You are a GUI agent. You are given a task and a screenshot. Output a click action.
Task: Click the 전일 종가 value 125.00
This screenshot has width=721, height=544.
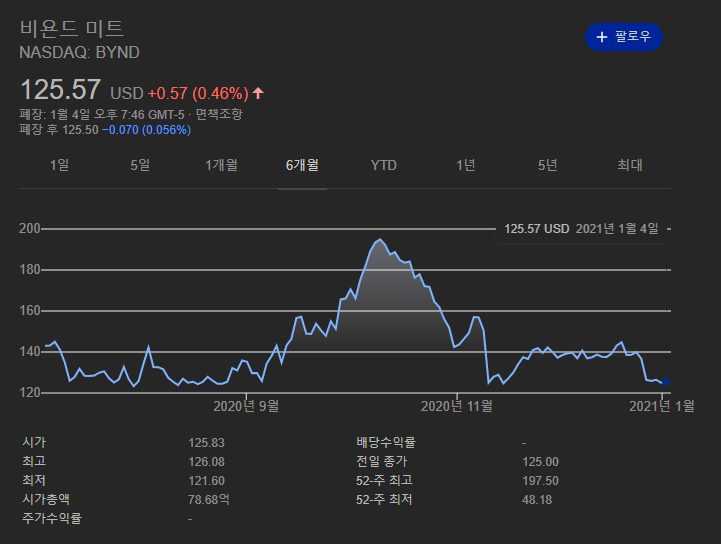click(540, 462)
